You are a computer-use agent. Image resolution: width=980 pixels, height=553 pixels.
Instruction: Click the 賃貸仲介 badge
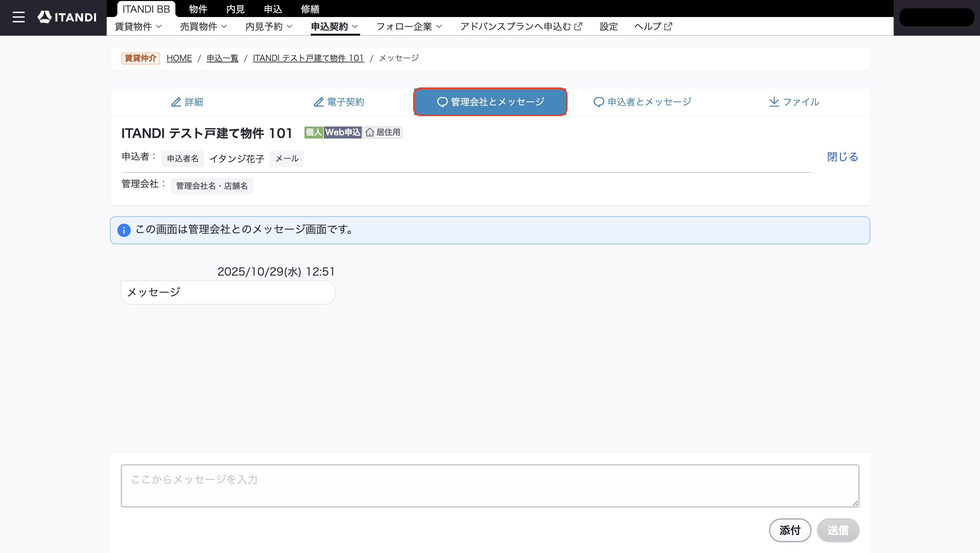[x=140, y=58]
